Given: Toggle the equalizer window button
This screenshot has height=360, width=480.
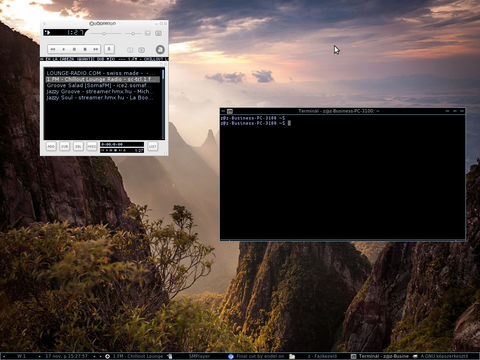Looking at the screenshot, I should click(148, 33).
